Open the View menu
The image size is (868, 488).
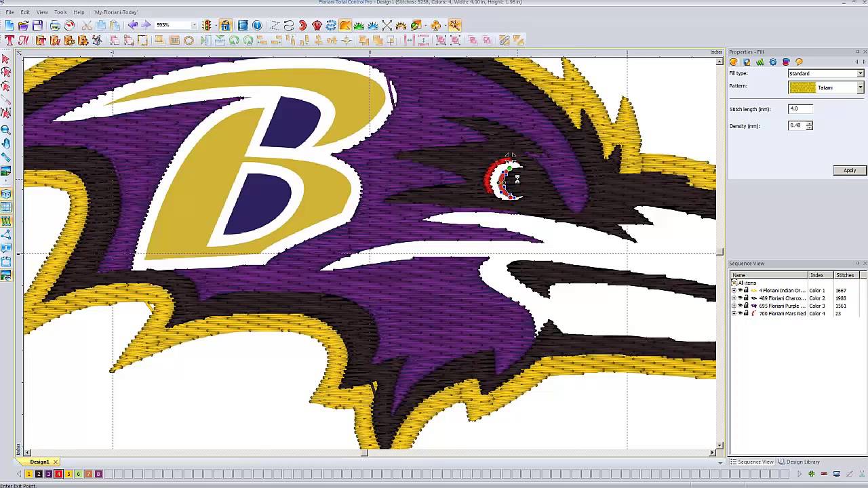pos(42,12)
